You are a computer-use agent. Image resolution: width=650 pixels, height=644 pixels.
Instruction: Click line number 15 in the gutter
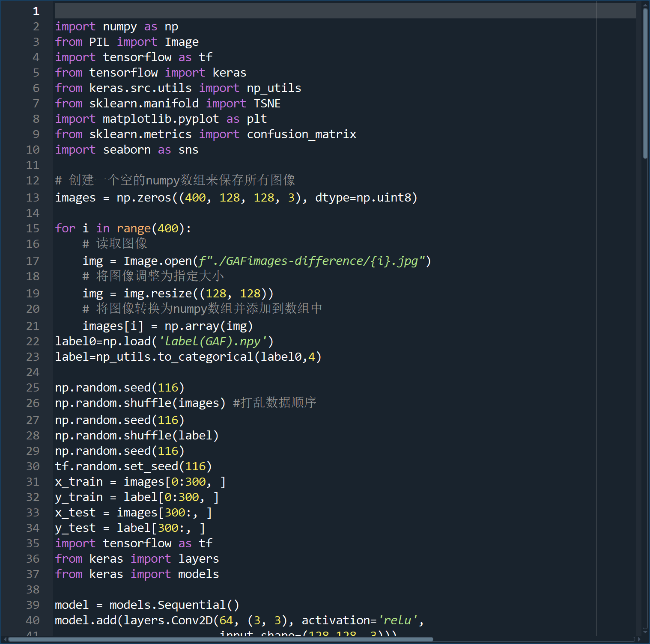tap(33, 229)
